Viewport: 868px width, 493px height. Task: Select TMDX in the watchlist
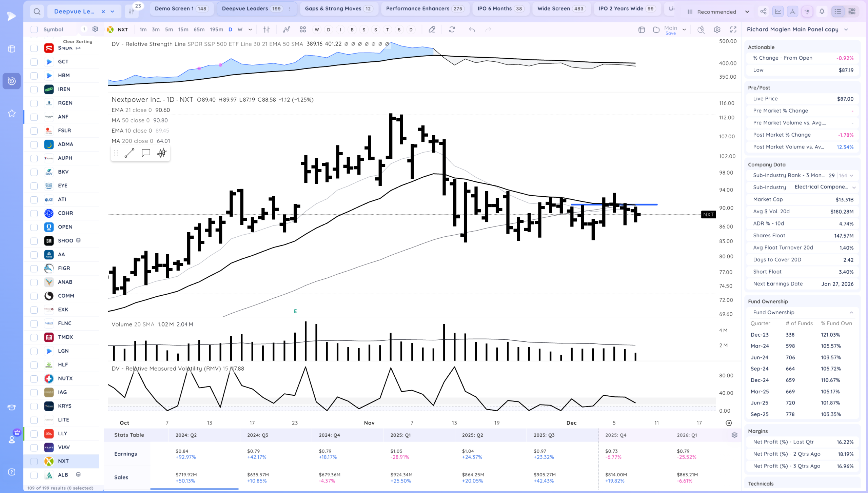pos(65,337)
